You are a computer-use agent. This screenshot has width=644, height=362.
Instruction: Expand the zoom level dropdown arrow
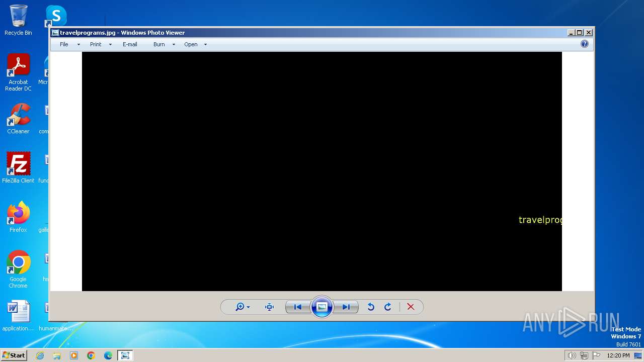[x=248, y=308]
